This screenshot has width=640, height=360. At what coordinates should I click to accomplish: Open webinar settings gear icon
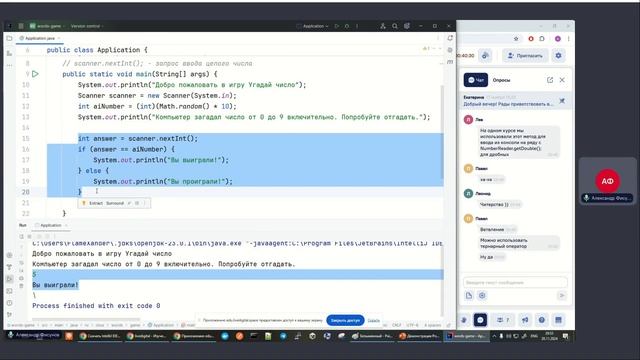tap(558, 56)
